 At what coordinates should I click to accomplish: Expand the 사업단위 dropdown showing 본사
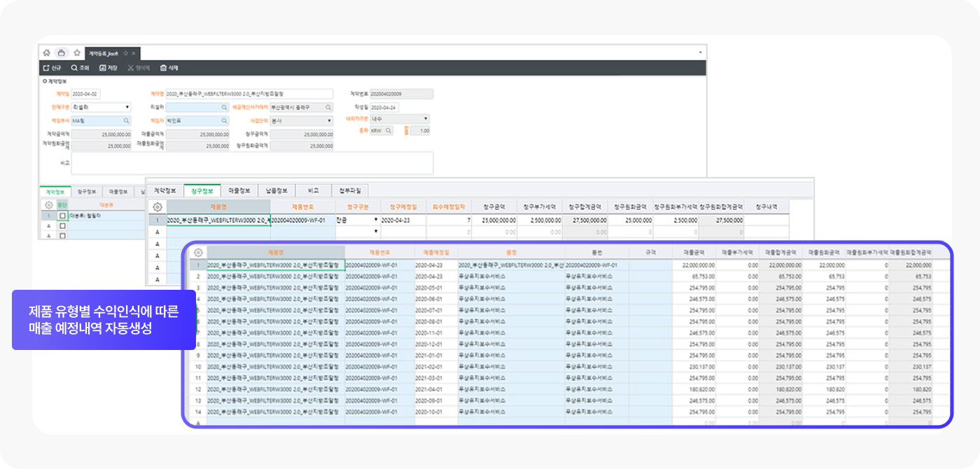click(302, 120)
